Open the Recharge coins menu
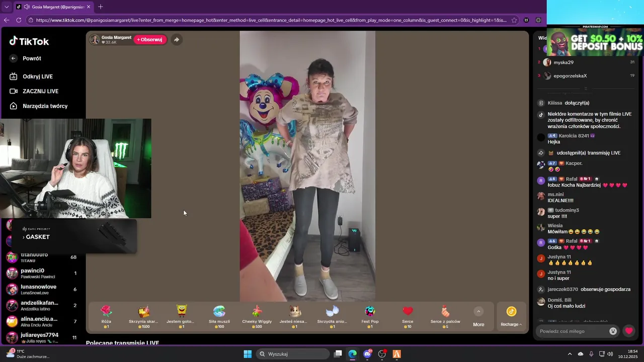 511,317
